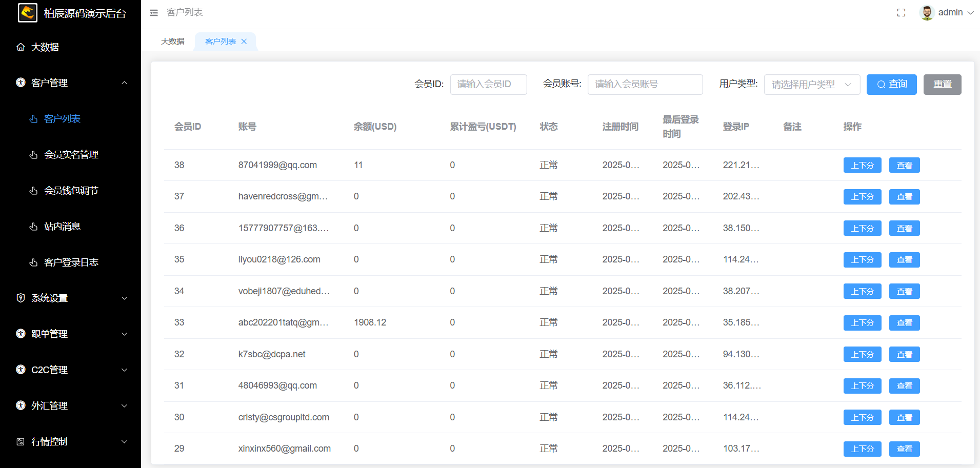Screen dimensions: 980x468
Task: Click the home icon beside 大数据
Action: 21,47
